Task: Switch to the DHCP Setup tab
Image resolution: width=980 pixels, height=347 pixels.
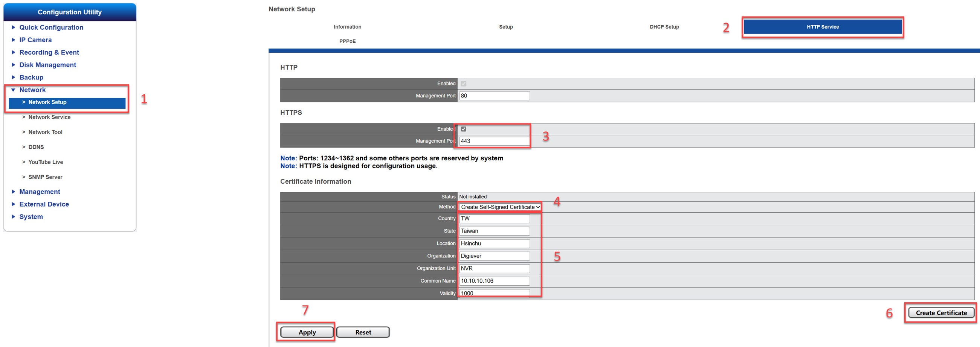Action: point(664,27)
